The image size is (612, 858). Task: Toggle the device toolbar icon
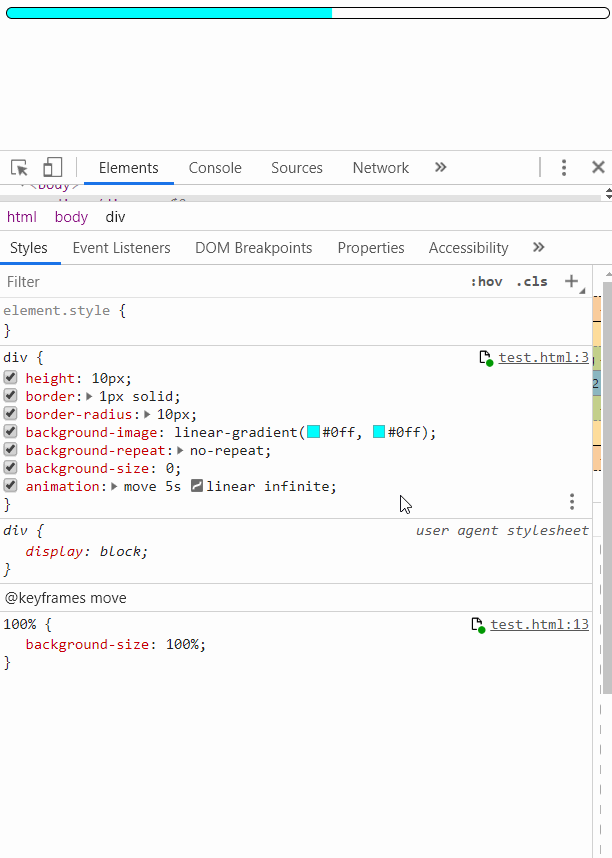(52, 168)
